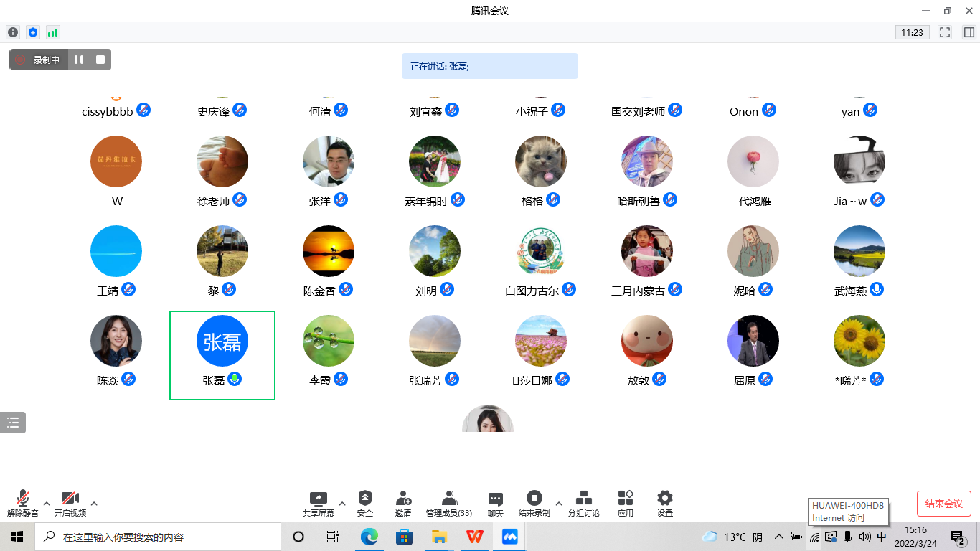Unmute microphone with 解除静音 button
The image size is (980, 551).
point(23,504)
